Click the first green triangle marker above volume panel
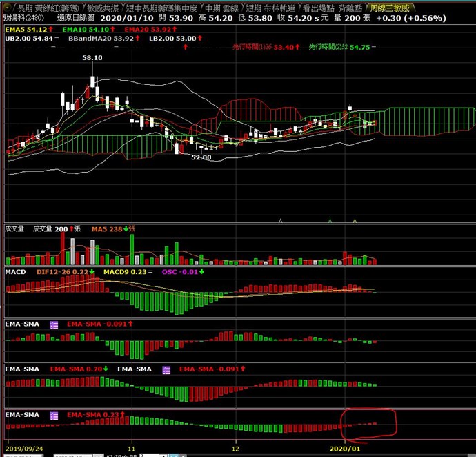The height and width of the screenshot is (457, 476). point(280,220)
